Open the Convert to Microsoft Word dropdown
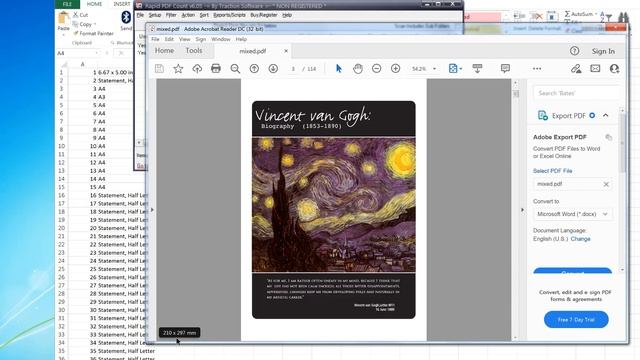The width and height of the screenshot is (640, 360). (573, 214)
